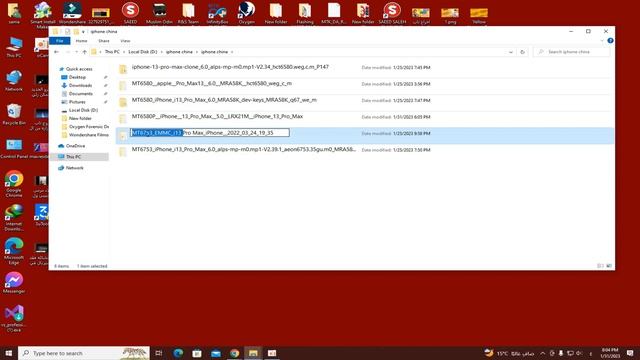Select the first iphone china breadcrumb
The height and width of the screenshot is (360, 640).
click(179, 52)
